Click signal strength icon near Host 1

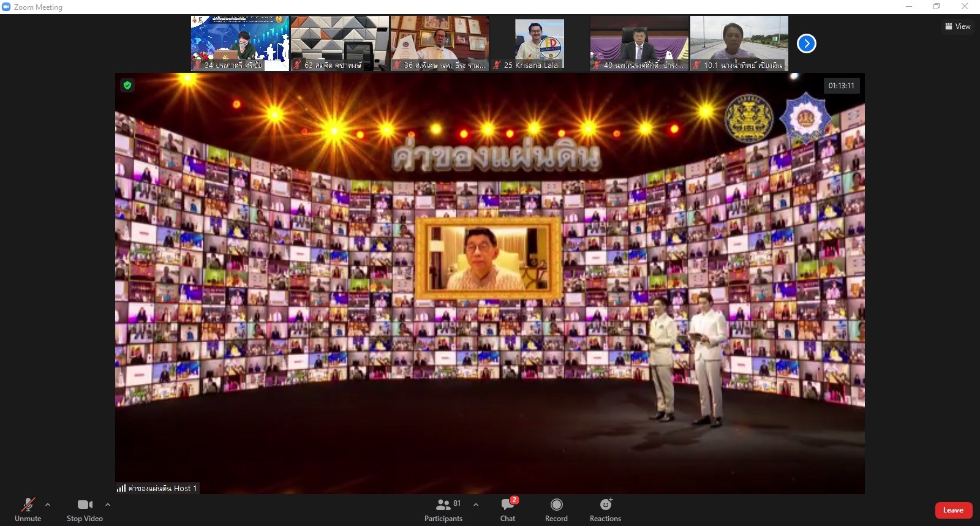click(121, 488)
